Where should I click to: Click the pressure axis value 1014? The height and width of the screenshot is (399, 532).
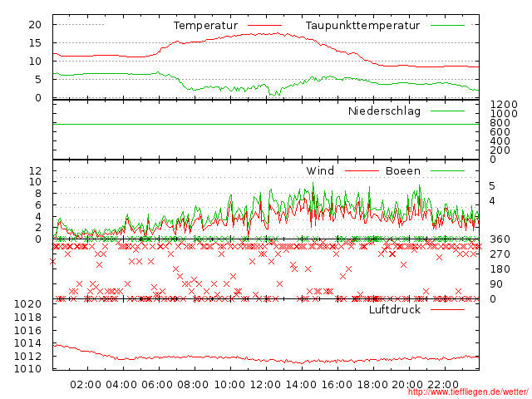[27, 343]
